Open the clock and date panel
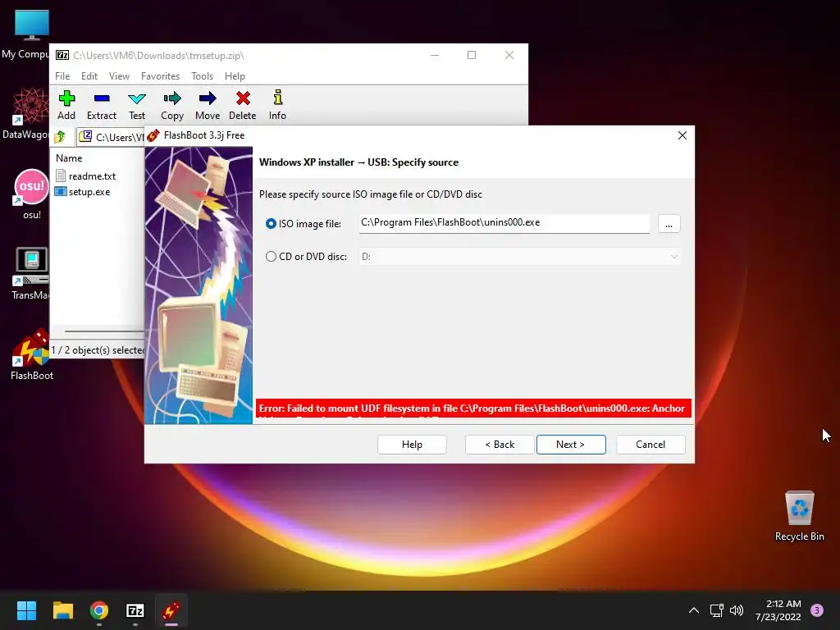The image size is (840, 630). point(778,610)
